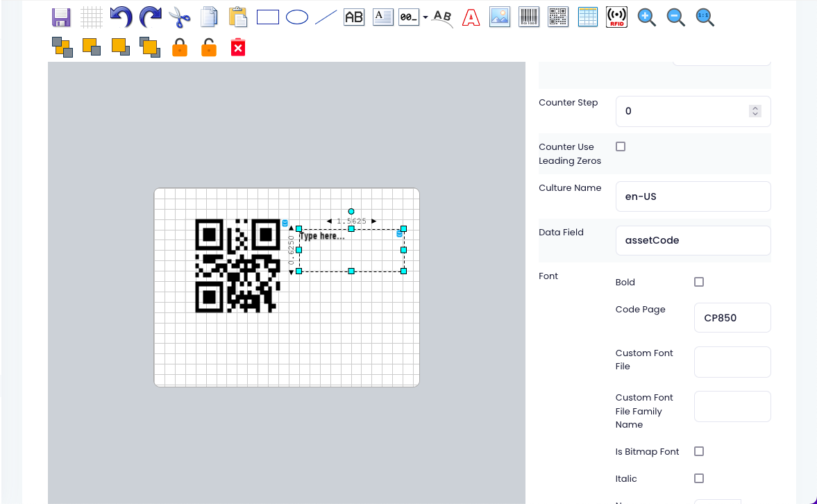This screenshot has height=504, width=817.
Task: Toggle the Bold font checkbox
Action: 699,282
